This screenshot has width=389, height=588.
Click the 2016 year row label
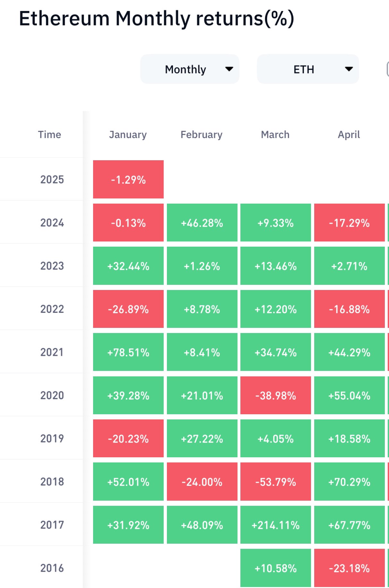coord(52,568)
